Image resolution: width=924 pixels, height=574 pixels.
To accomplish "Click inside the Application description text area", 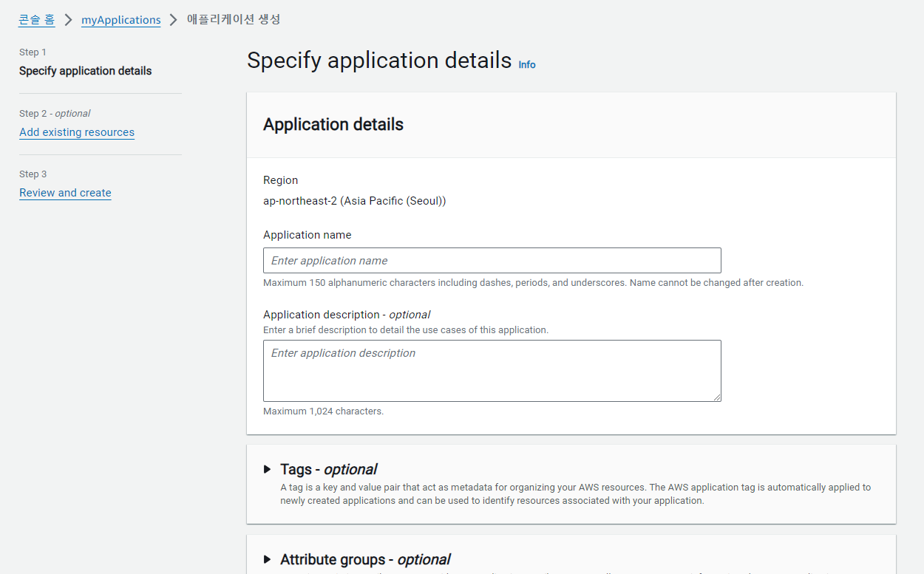I will click(x=492, y=370).
